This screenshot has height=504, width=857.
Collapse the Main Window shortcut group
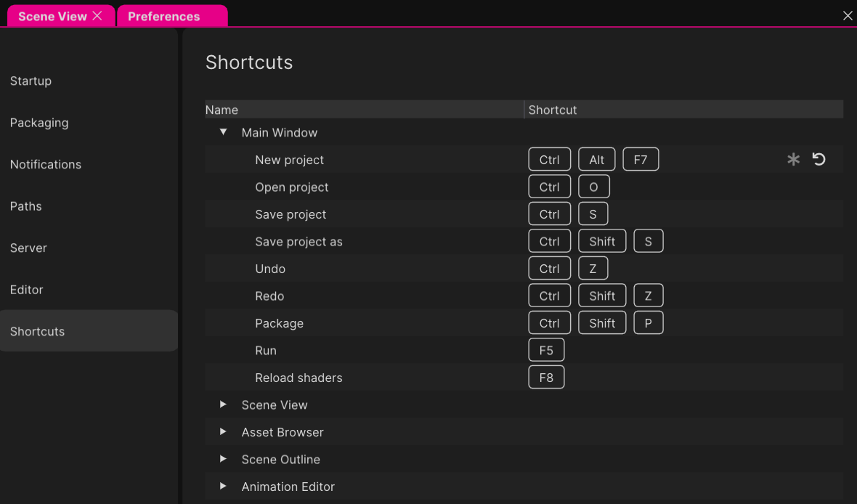[223, 132]
